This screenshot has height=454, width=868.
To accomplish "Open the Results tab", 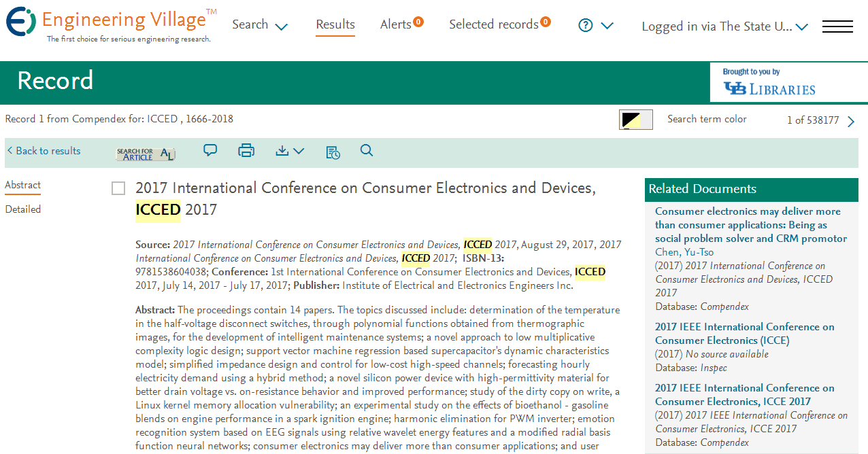I will pos(335,24).
